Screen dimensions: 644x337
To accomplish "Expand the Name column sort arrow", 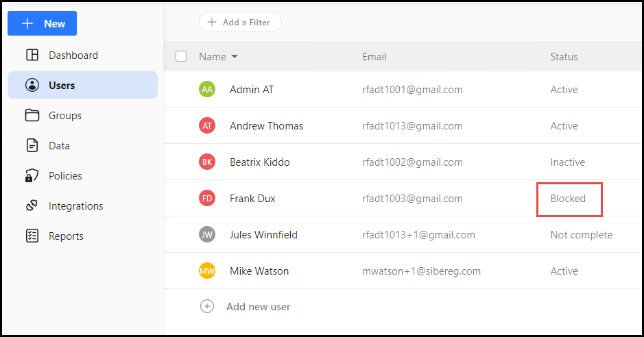I will (235, 57).
